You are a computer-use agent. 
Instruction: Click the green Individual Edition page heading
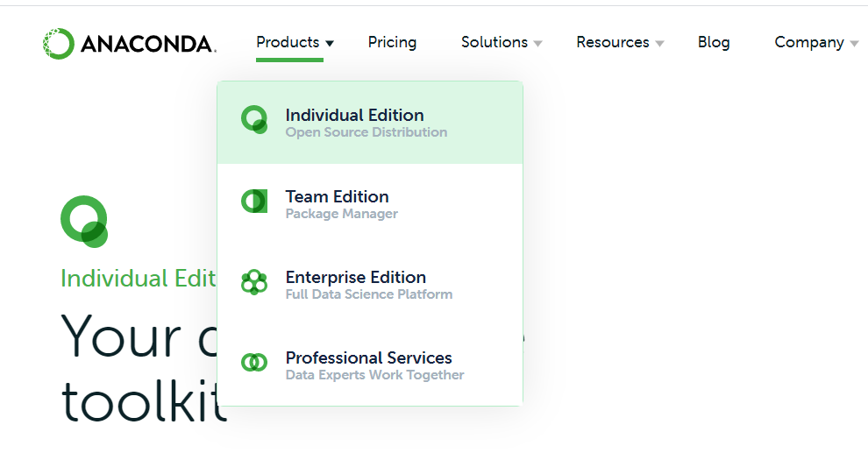139,279
